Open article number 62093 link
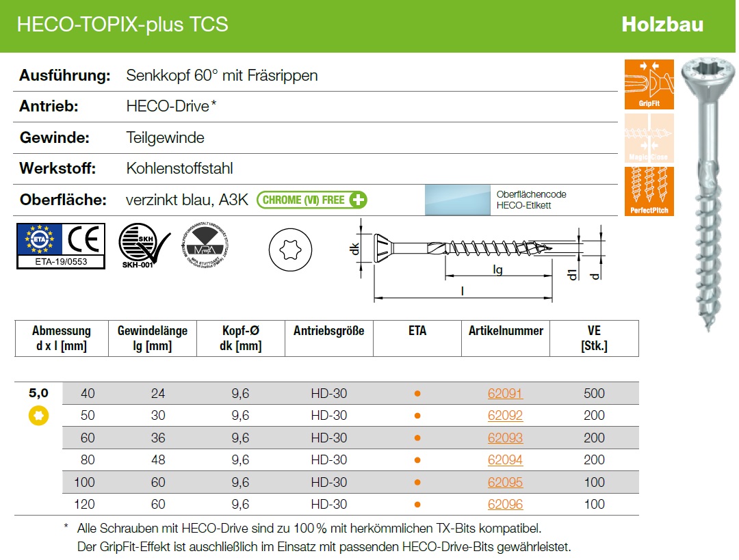 pyautogui.click(x=505, y=438)
